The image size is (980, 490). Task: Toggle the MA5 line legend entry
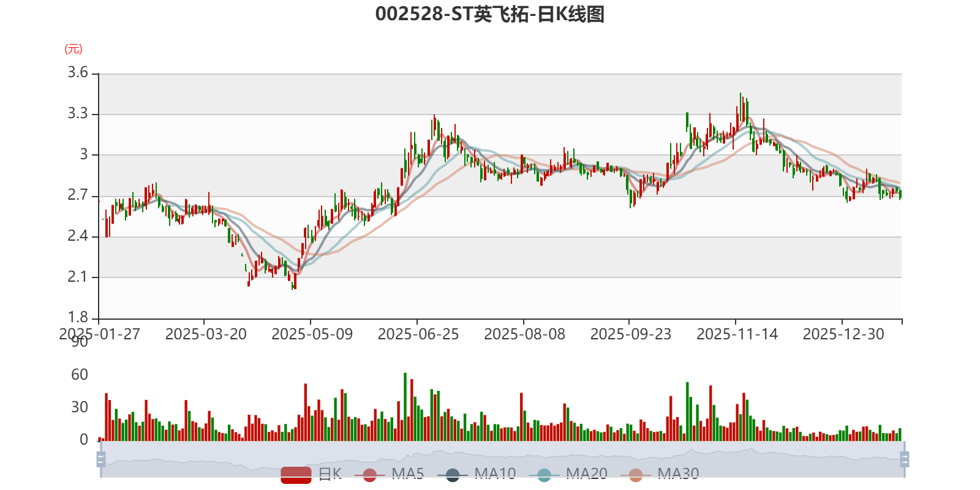[389, 474]
